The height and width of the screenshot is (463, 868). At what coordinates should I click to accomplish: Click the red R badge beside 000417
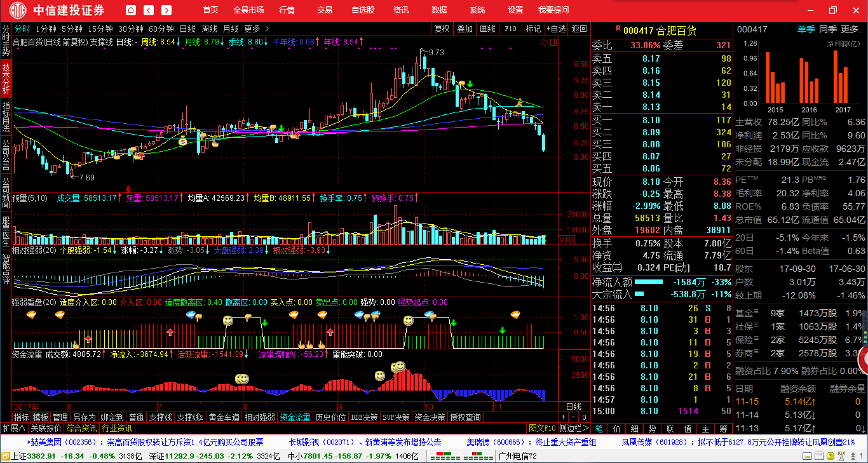click(x=618, y=29)
